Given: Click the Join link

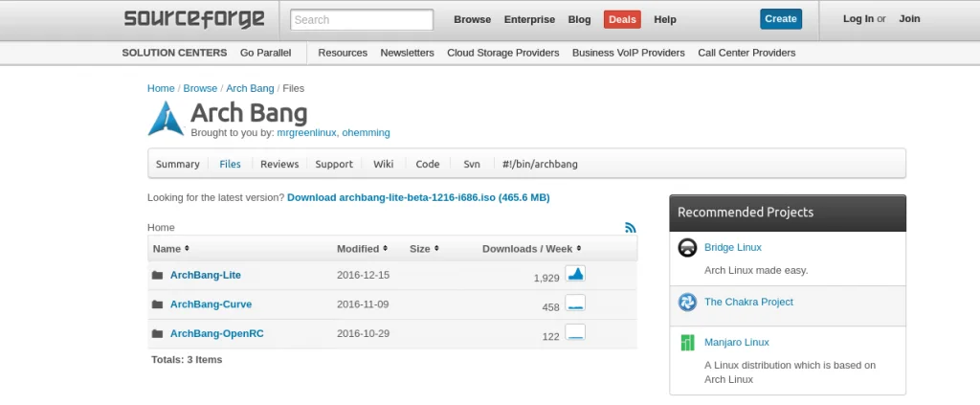Looking at the screenshot, I should tap(909, 19).
